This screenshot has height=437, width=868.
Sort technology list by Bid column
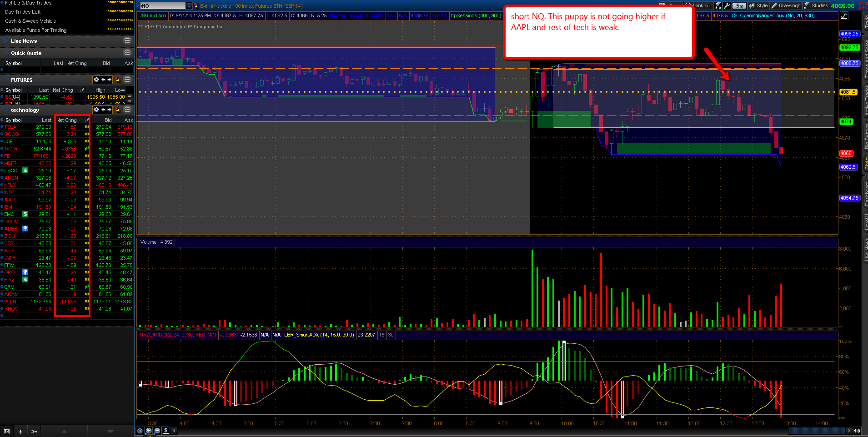point(108,120)
